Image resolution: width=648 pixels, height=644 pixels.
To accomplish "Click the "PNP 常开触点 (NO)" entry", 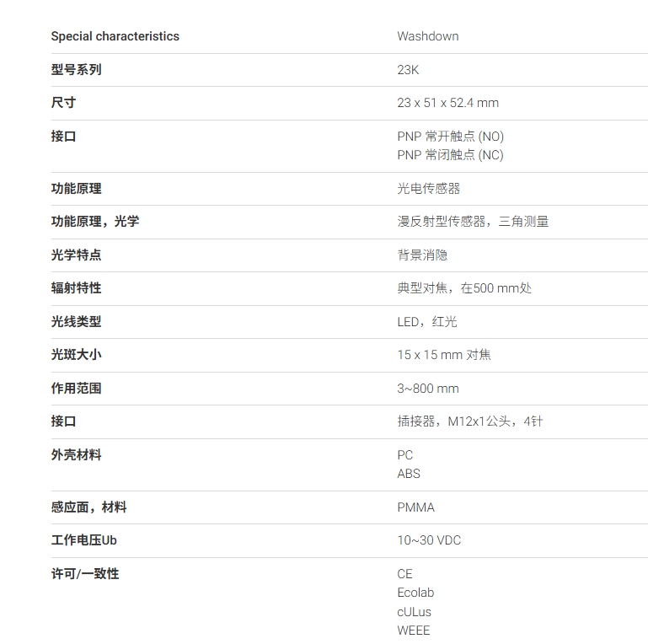I will coord(450,136).
